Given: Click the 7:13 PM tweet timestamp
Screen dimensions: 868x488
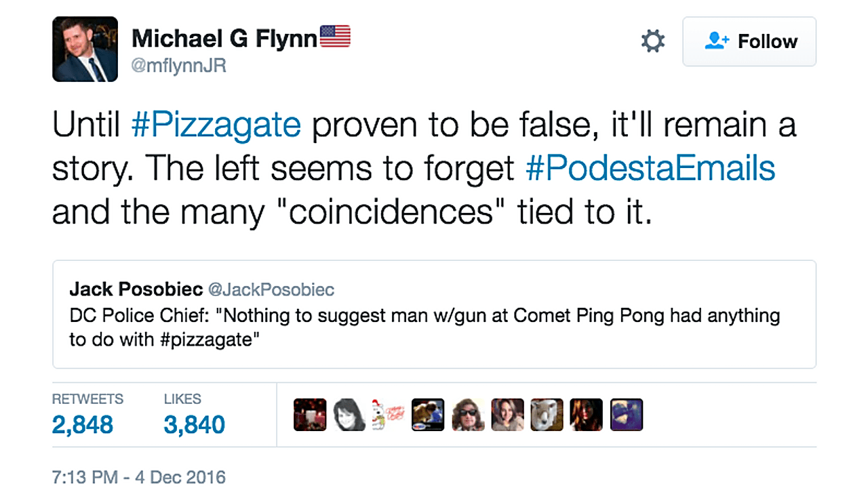Looking at the screenshot, I should [x=138, y=476].
